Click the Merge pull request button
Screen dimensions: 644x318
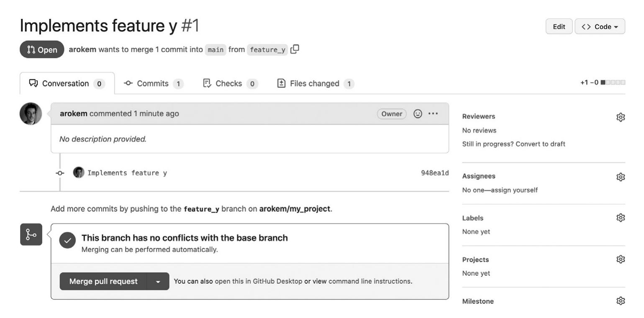(x=103, y=282)
